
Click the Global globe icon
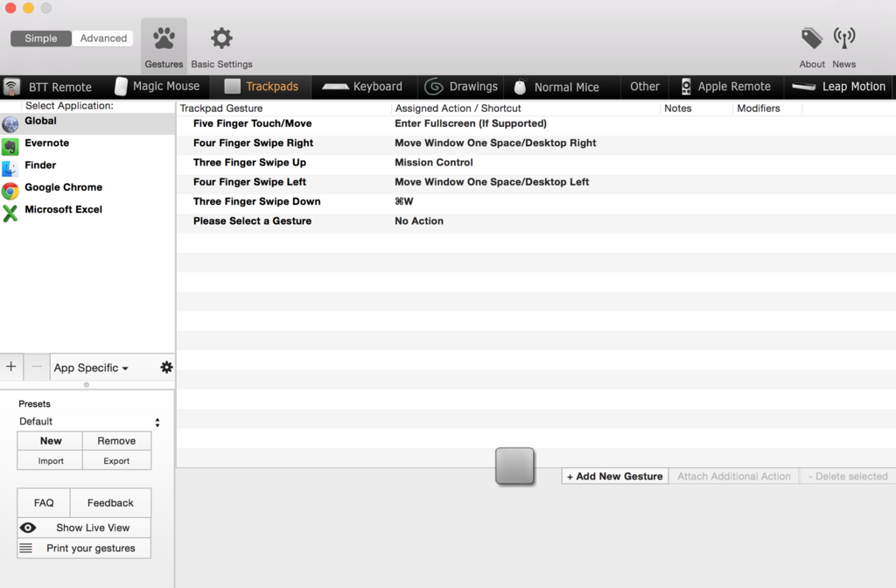[x=10, y=124]
